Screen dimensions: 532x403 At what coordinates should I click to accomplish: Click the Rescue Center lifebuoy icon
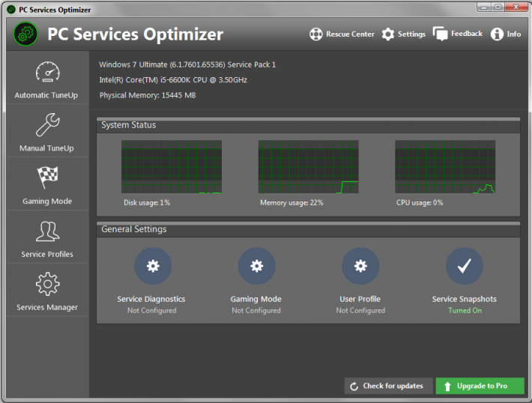[x=315, y=34]
